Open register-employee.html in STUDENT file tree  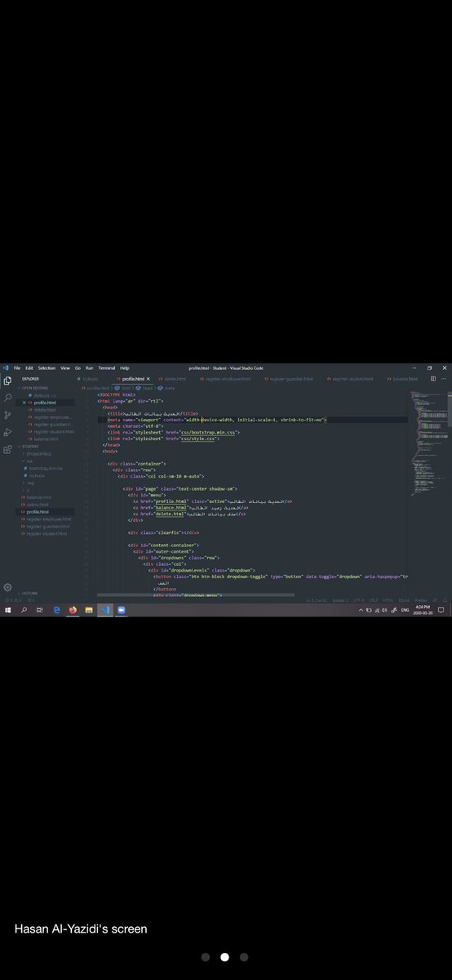[48, 519]
